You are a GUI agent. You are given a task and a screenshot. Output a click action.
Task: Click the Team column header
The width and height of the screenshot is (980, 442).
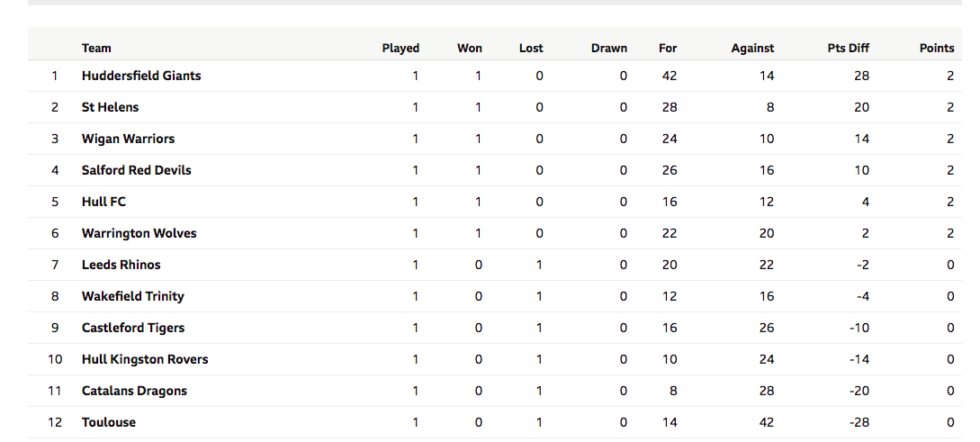click(96, 48)
